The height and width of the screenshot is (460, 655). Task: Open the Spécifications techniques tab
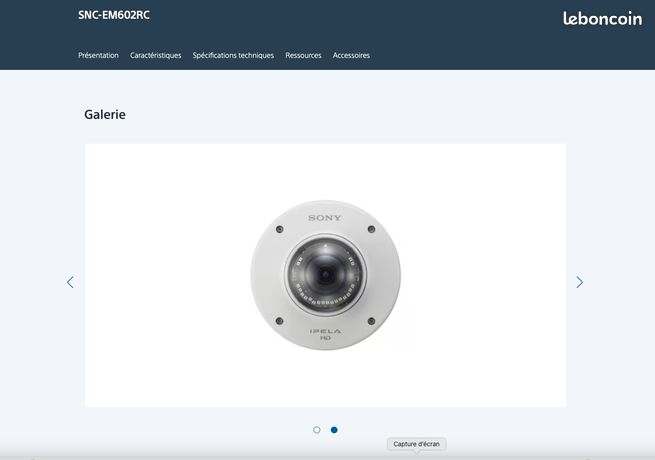[233, 55]
